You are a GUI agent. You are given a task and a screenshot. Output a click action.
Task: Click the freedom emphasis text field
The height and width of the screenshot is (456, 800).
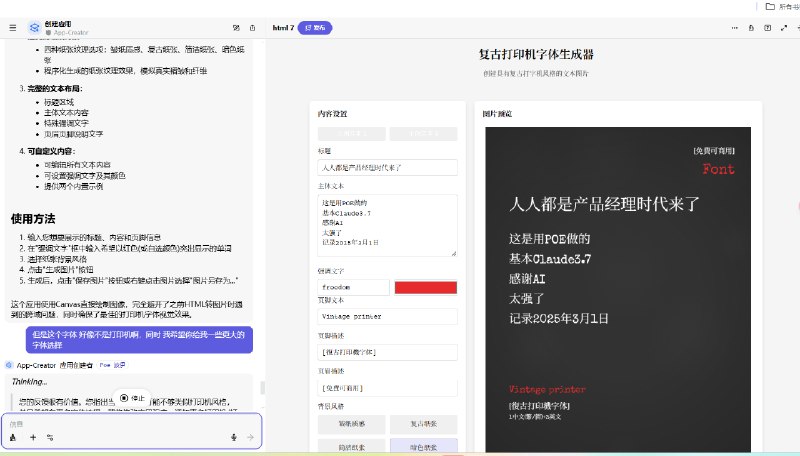pos(354,287)
